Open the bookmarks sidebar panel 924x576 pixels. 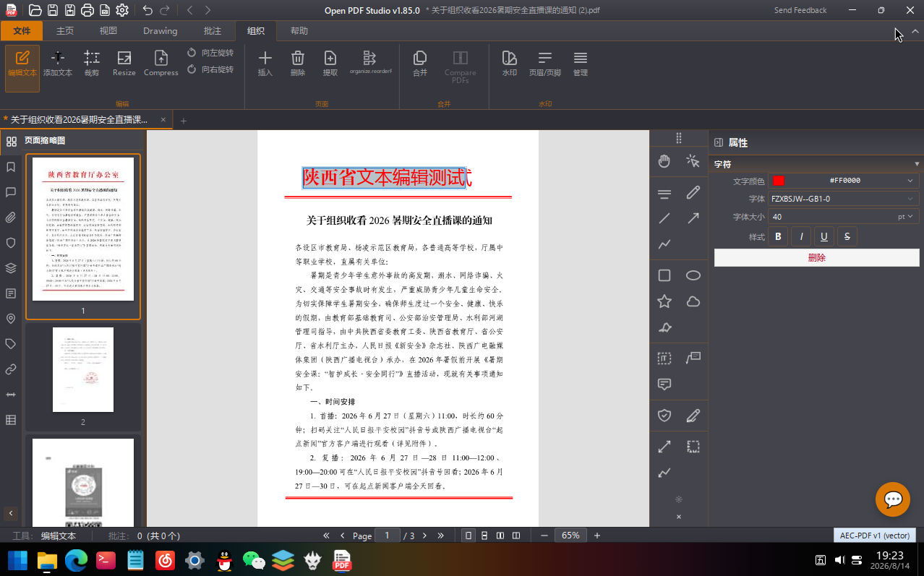pyautogui.click(x=11, y=167)
